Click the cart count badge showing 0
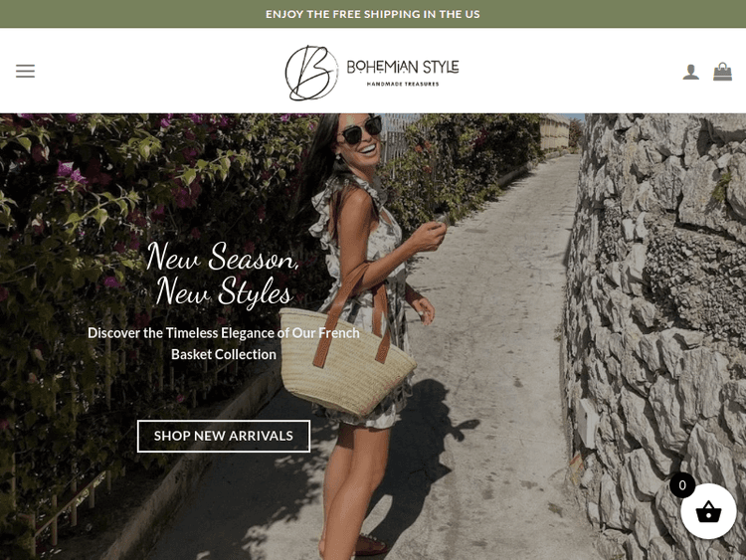The width and height of the screenshot is (746, 560). (682, 484)
